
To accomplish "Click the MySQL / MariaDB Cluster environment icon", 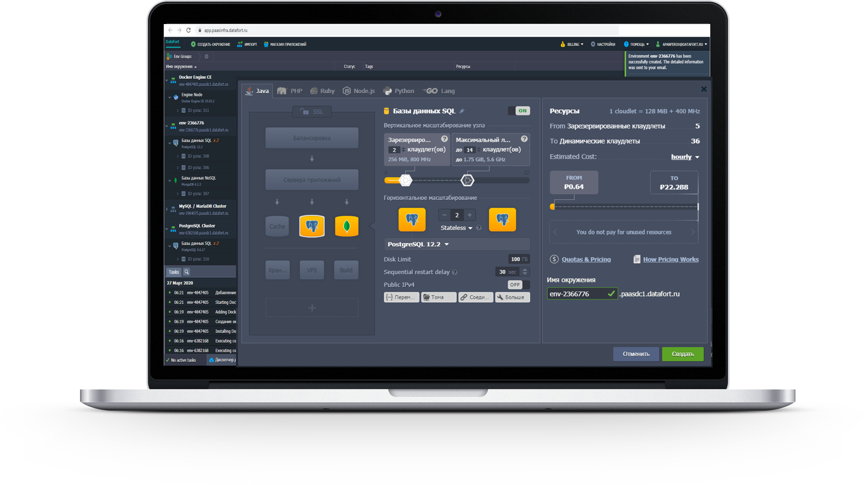I will pos(173,209).
